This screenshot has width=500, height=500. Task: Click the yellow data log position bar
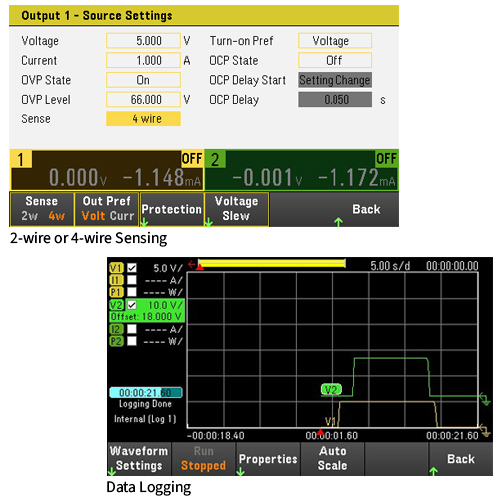tap(272, 263)
